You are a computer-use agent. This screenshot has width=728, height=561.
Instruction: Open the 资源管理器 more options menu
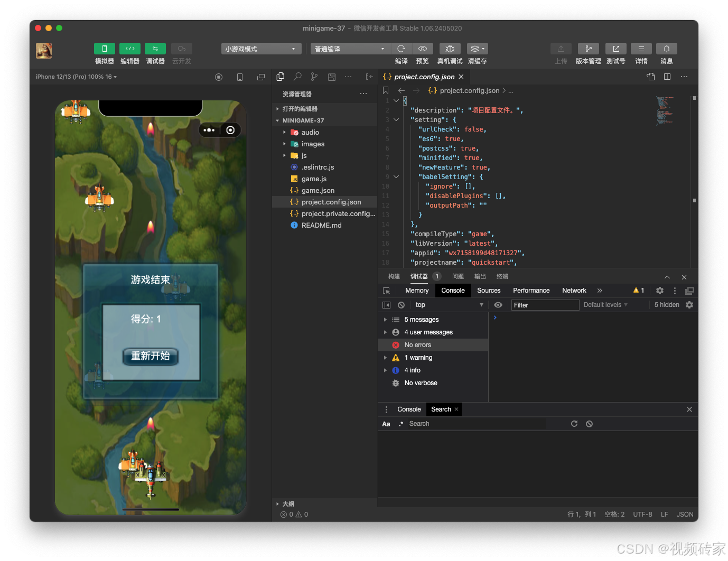click(363, 93)
